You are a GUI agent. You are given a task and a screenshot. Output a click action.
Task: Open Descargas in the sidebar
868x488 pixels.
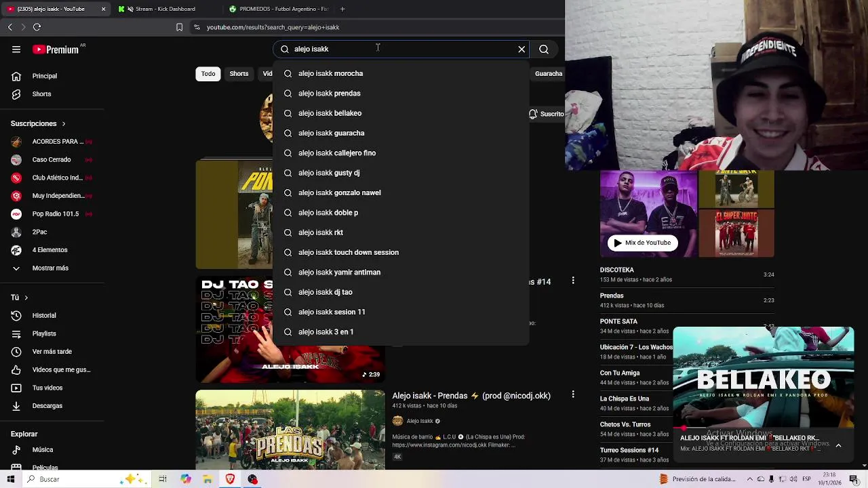click(52, 406)
